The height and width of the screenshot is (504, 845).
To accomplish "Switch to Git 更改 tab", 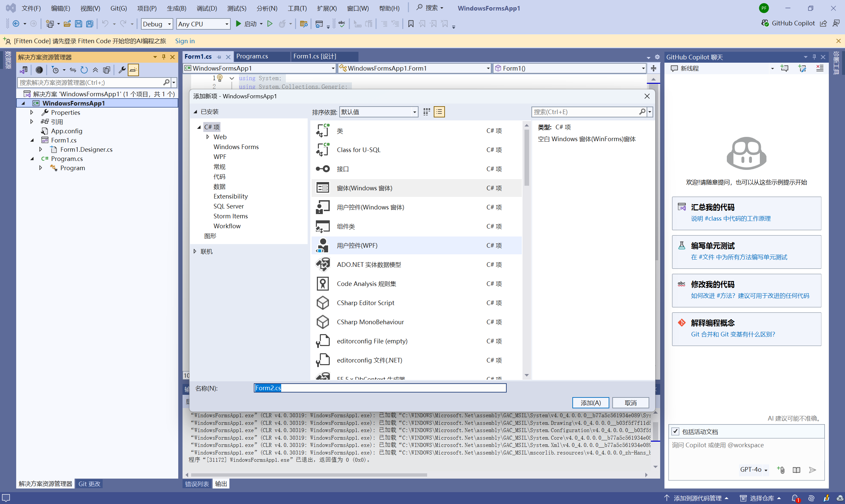I will [89, 484].
